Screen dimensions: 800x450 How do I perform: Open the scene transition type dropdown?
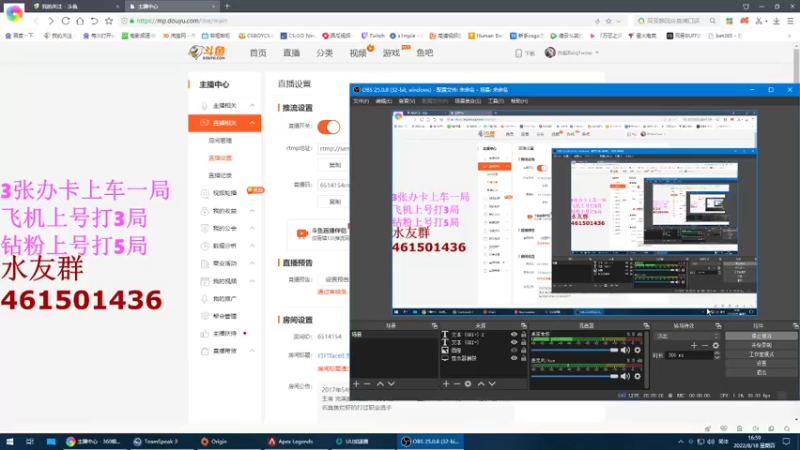[687, 336]
